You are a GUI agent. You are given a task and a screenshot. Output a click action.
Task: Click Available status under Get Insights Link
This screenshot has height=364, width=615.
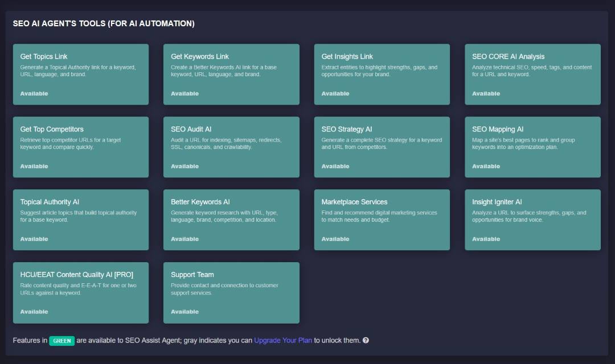335,94
